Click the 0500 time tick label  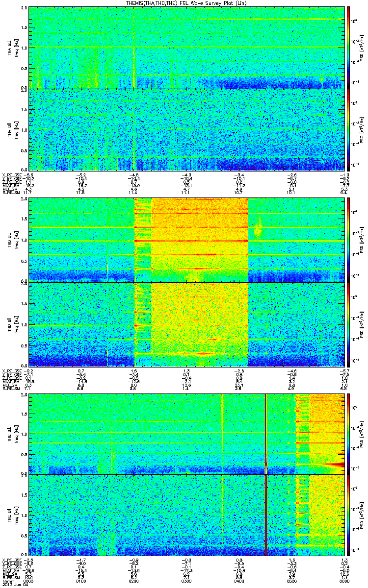click(292, 581)
